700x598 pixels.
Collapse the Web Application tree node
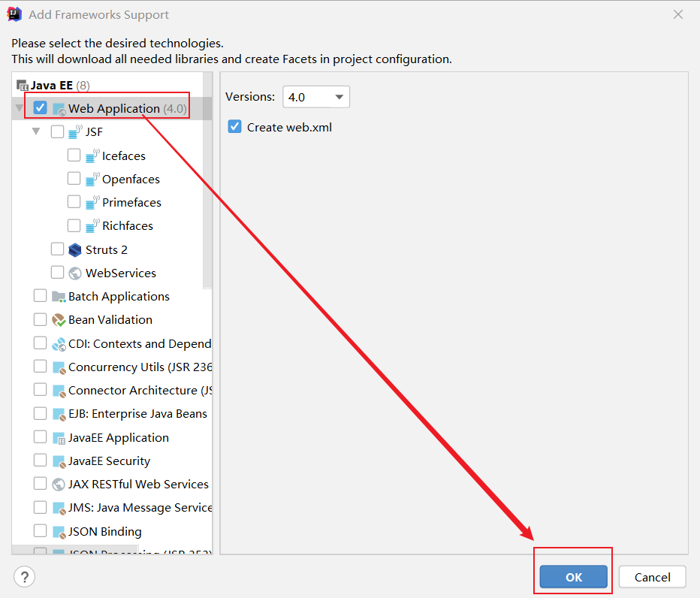point(20,108)
